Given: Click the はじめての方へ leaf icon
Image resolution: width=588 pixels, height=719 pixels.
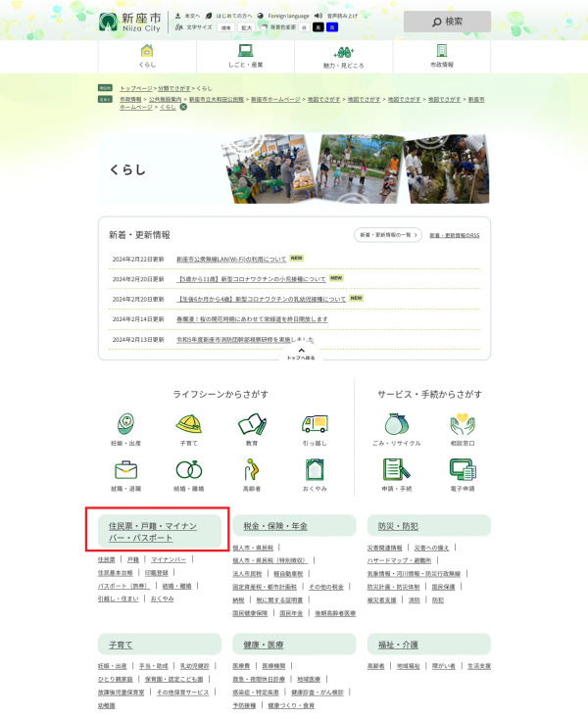Looking at the screenshot, I should coord(208,16).
